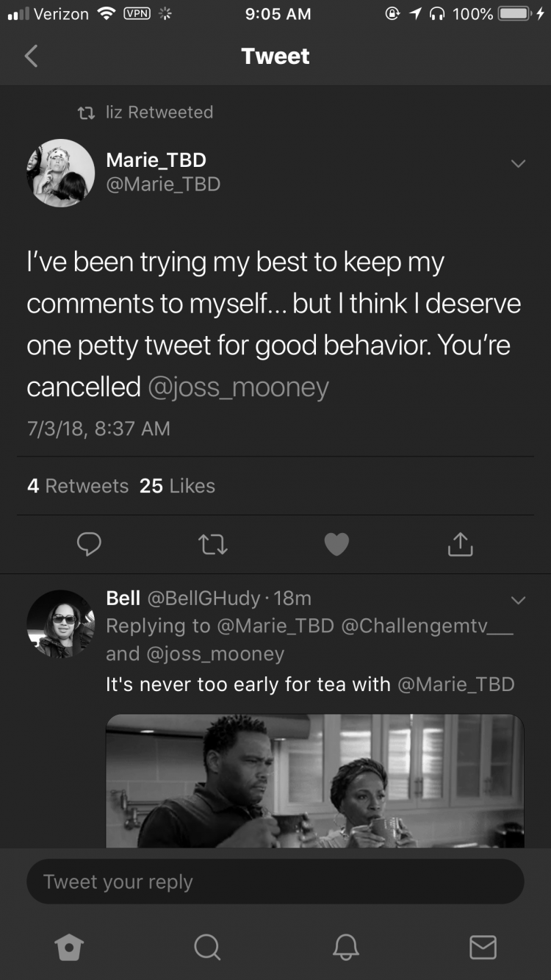Expand the Marie_TBD tweet options chevron
Image resolution: width=551 pixels, height=980 pixels.
click(x=519, y=163)
